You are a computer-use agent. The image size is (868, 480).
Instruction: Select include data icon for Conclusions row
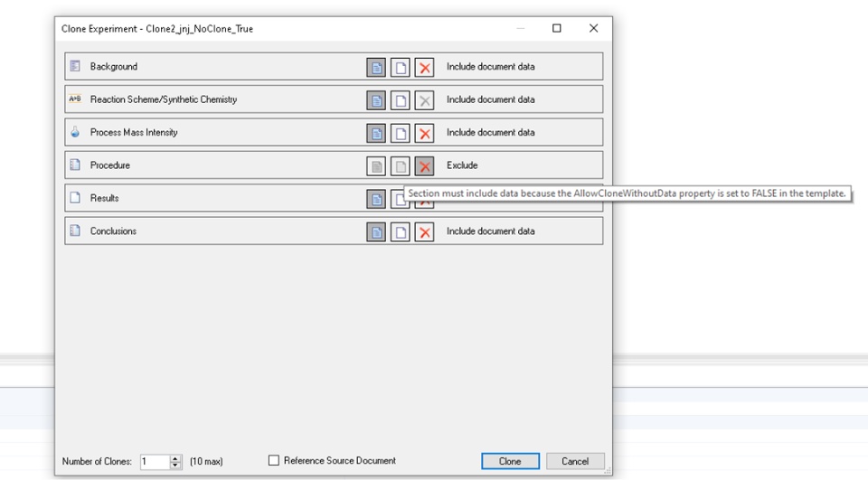[x=376, y=232]
